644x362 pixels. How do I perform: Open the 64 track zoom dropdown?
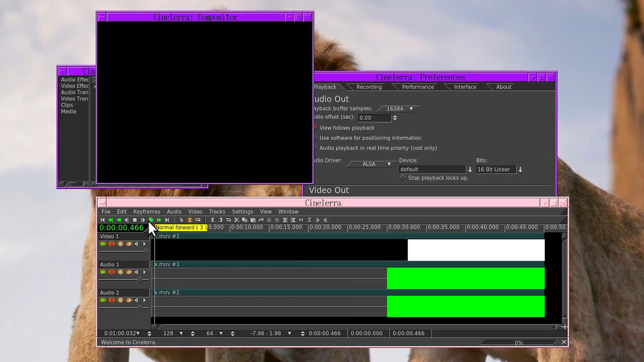pos(214,333)
